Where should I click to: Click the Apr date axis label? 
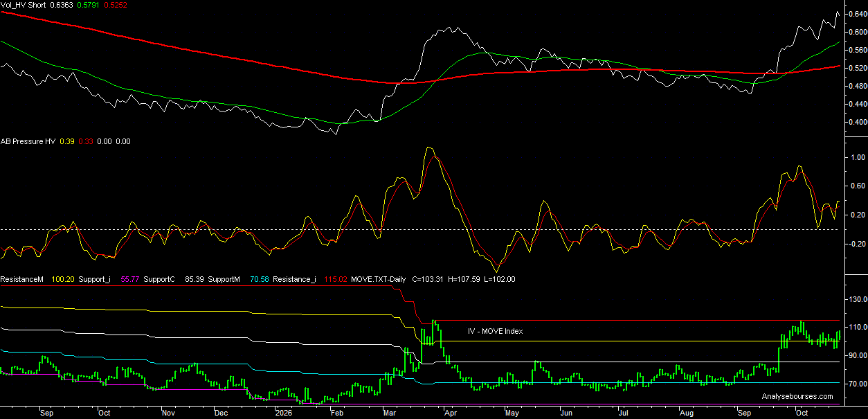pos(450,412)
